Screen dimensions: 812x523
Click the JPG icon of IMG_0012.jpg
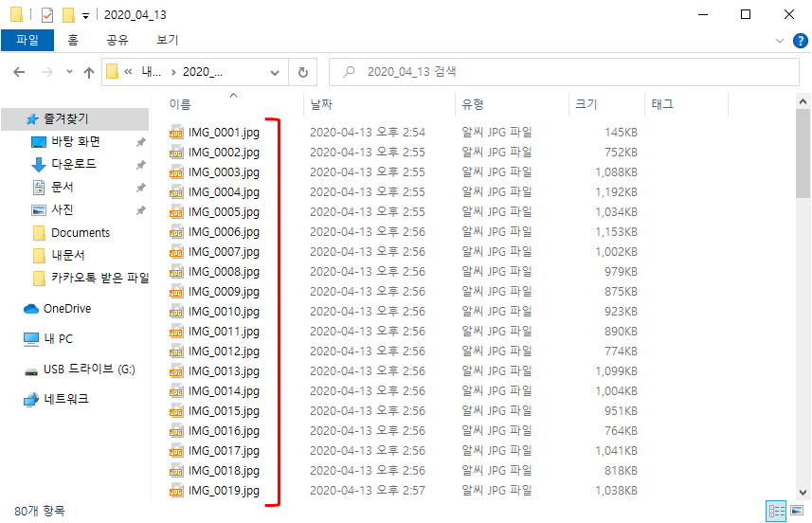pyautogui.click(x=176, y=352)
